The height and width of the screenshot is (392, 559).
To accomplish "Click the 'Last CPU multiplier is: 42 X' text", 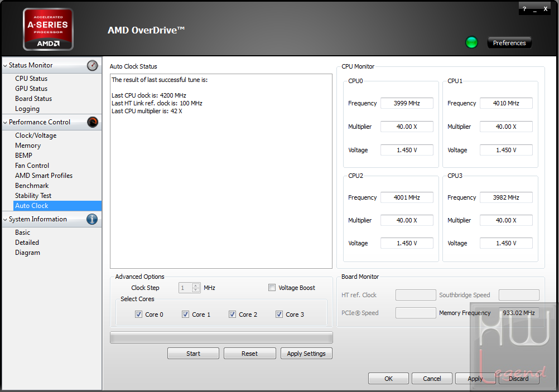I will coord(147,111).
